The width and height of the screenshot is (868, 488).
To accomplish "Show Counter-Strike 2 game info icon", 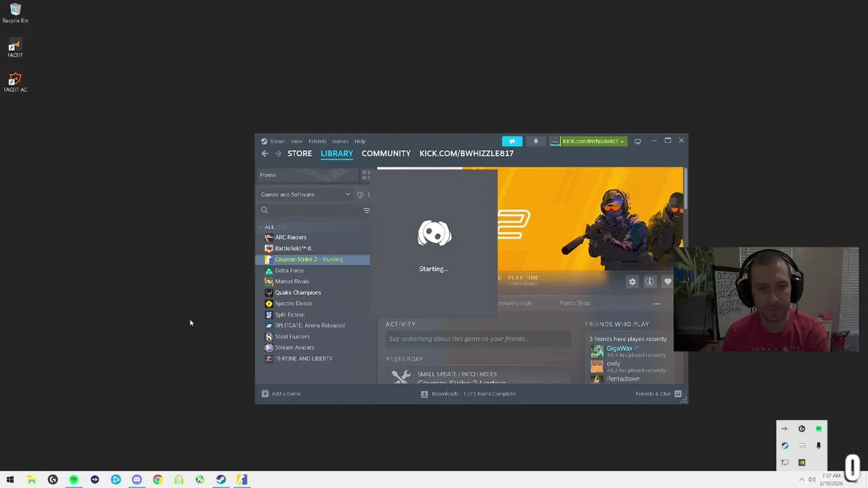I will (x=650, y=282).
